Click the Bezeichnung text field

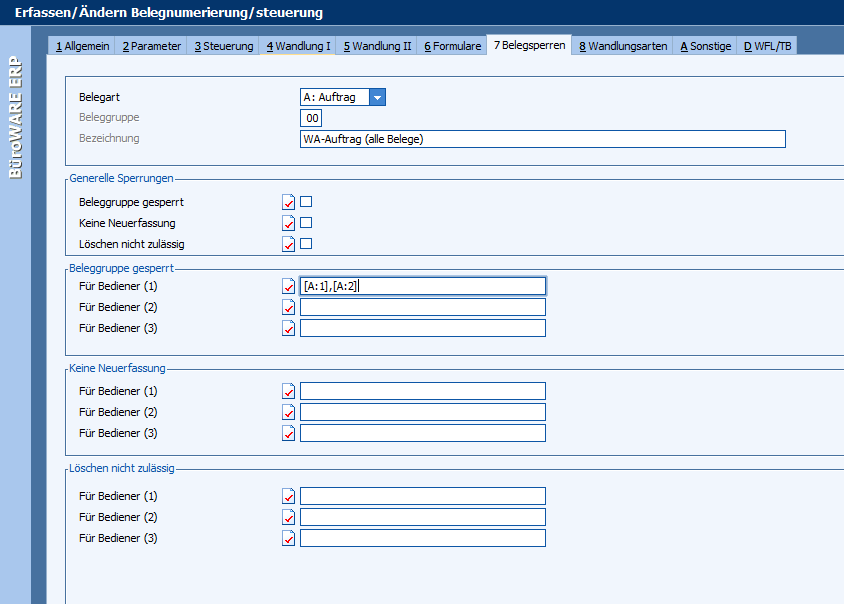click(x=542, y=139)
